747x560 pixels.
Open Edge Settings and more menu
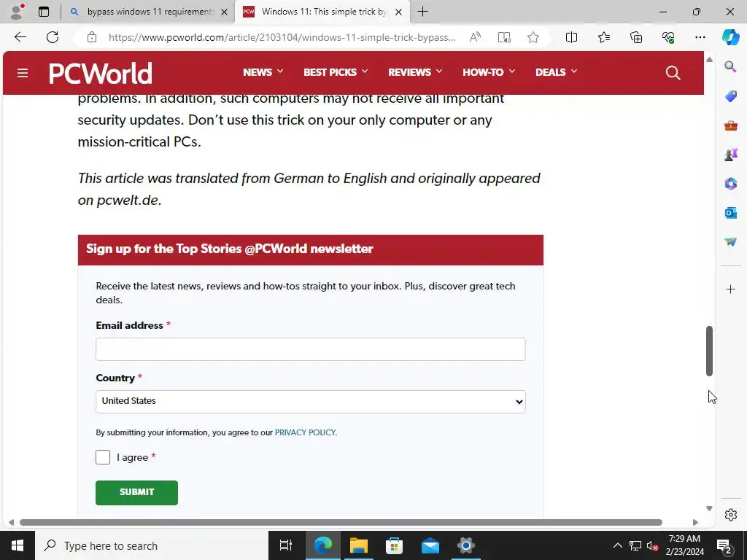click(x=700, y=37)
